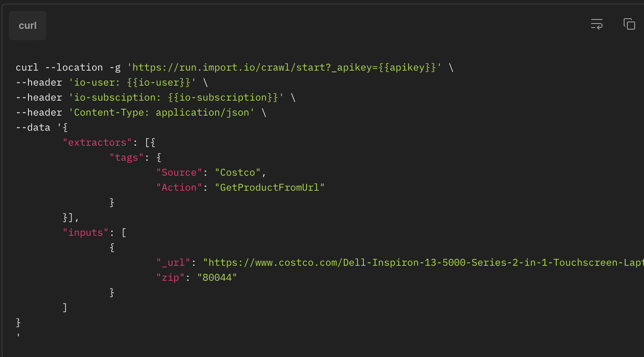Image resolution: width=644 pixels, height=357 pixels.
Task: Click the costco.com Dell Inspiron URL value
Action: point(422,262)
